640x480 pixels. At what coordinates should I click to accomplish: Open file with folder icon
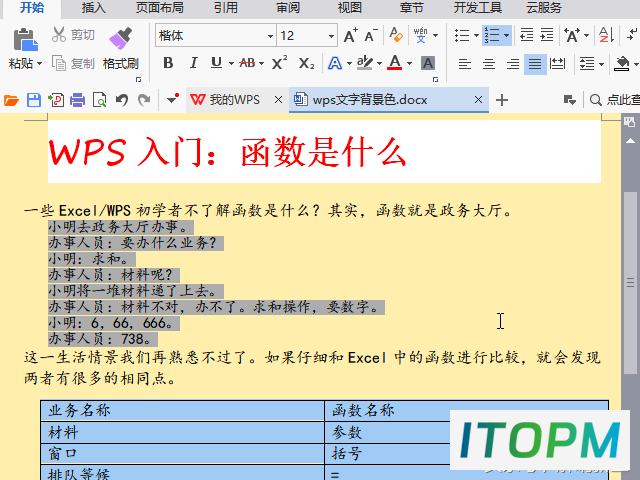[x=11, y=100]
